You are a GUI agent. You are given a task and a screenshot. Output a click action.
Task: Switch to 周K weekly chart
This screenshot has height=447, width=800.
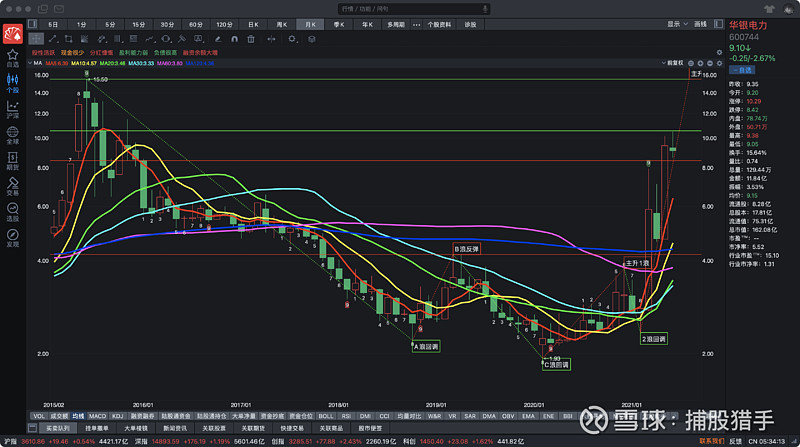pos(282,24)
